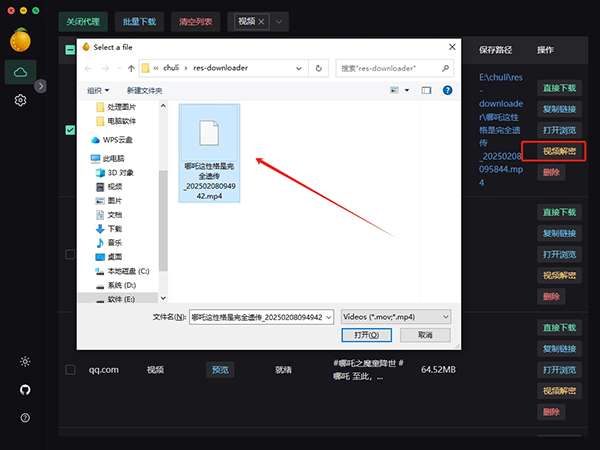Expand the sidebar with the arrow handle
Screen dimensions: 600x450
pos(41,86)
